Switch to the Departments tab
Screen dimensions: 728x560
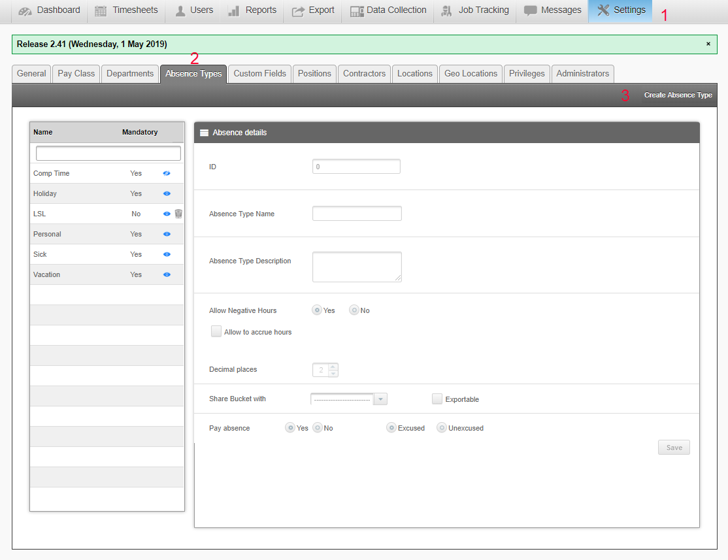(x=130, y=74)
